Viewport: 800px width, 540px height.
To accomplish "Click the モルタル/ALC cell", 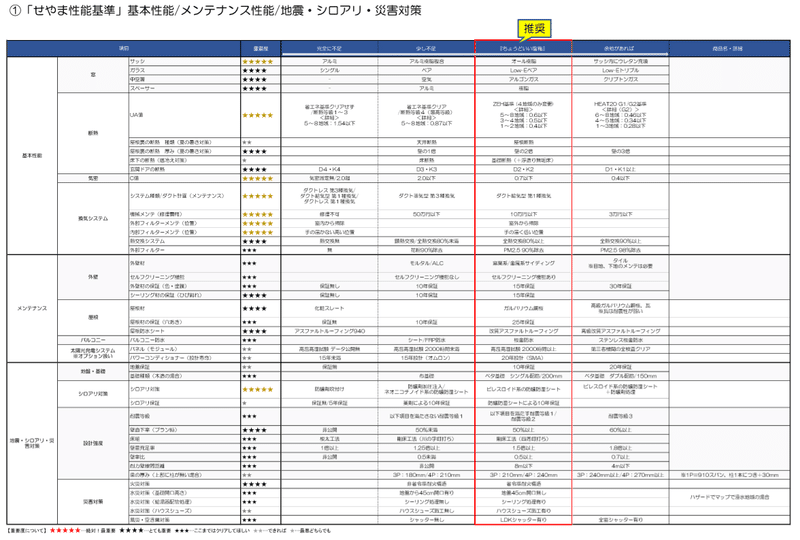I will (x=427, y=263).
